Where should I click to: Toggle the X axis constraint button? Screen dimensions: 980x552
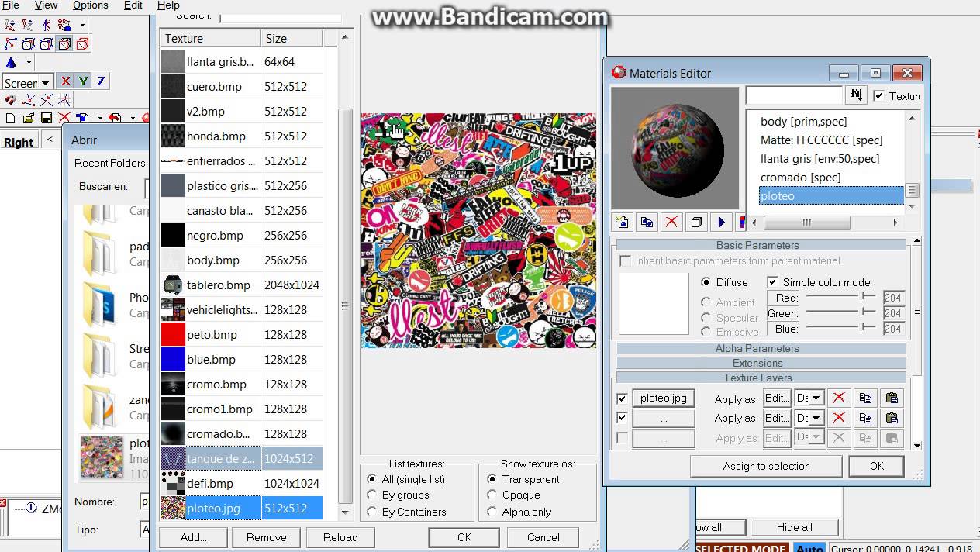click(66, 81)
